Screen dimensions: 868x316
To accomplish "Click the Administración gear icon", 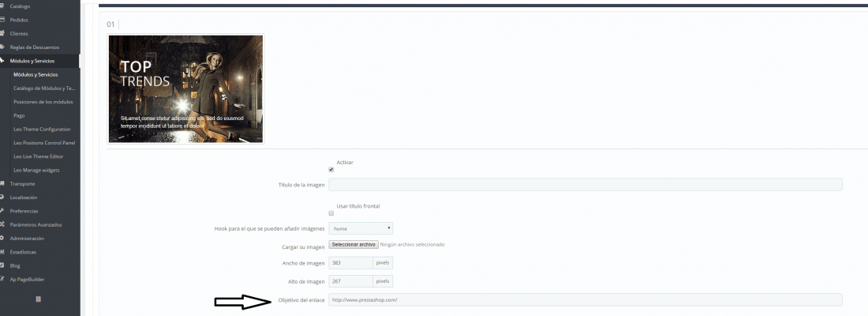I will click(x=2, y=239).
